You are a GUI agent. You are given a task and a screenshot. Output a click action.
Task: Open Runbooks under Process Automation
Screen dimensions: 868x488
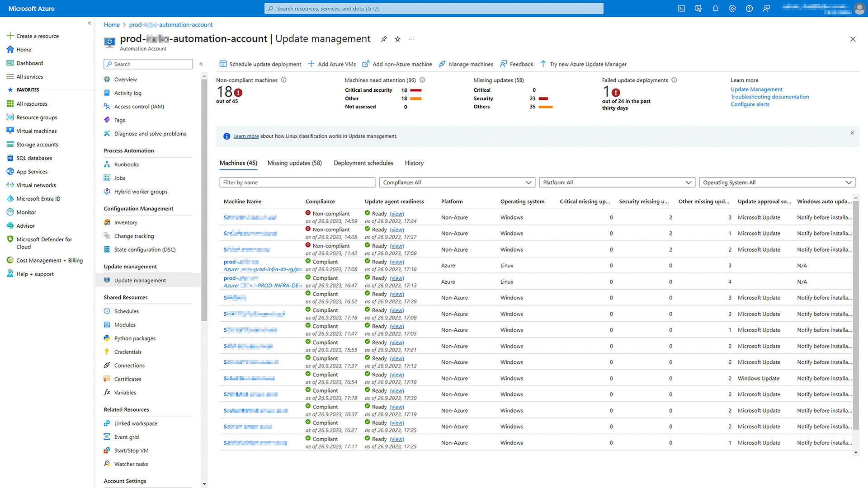(x=126, y=164)
